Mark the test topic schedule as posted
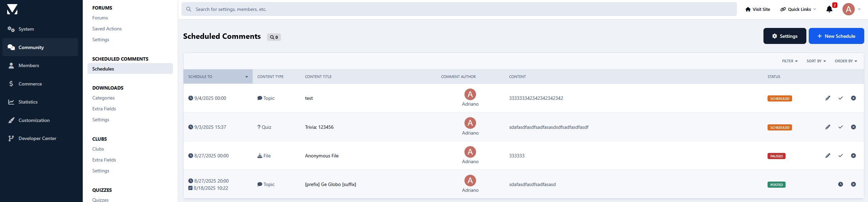This screenshot has width=868, height=202. click(840, 98)
